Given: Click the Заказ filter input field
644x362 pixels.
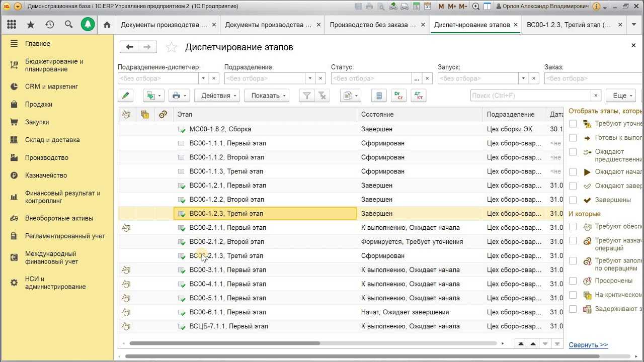Looking at the screenshot, I should (594, 78).
